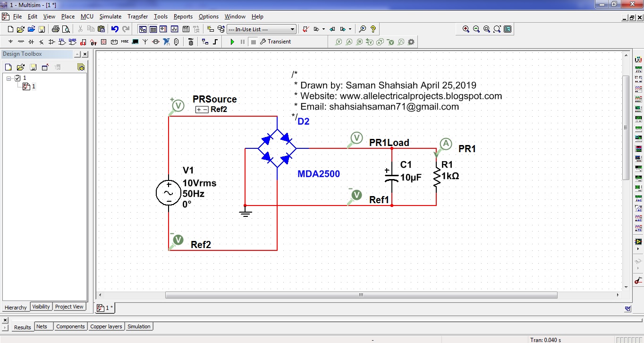
Task: Open the Multimeter instrument from the right toolbar
Action: pyautogui.click(x=638, y=59)
